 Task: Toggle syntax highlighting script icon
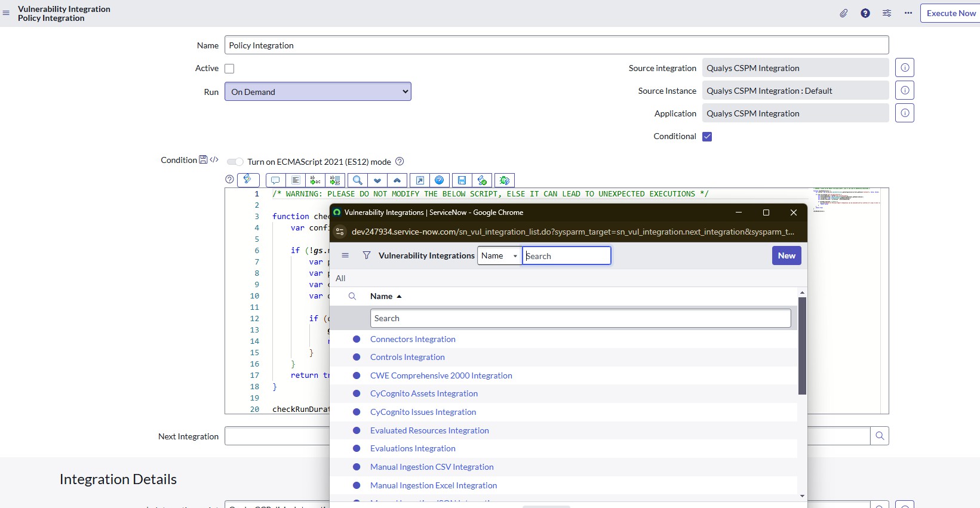pos(248,180)
